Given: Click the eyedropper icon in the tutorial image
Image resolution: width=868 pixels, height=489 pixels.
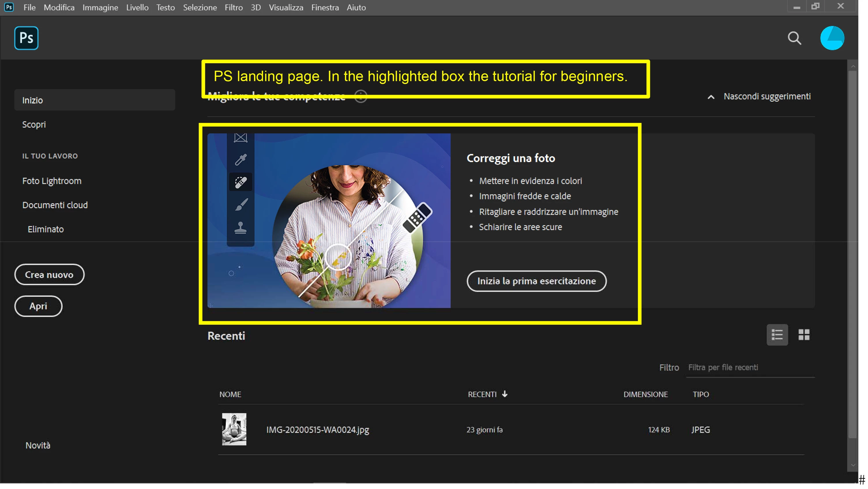Looking at the screenshot, I should 241,160.
